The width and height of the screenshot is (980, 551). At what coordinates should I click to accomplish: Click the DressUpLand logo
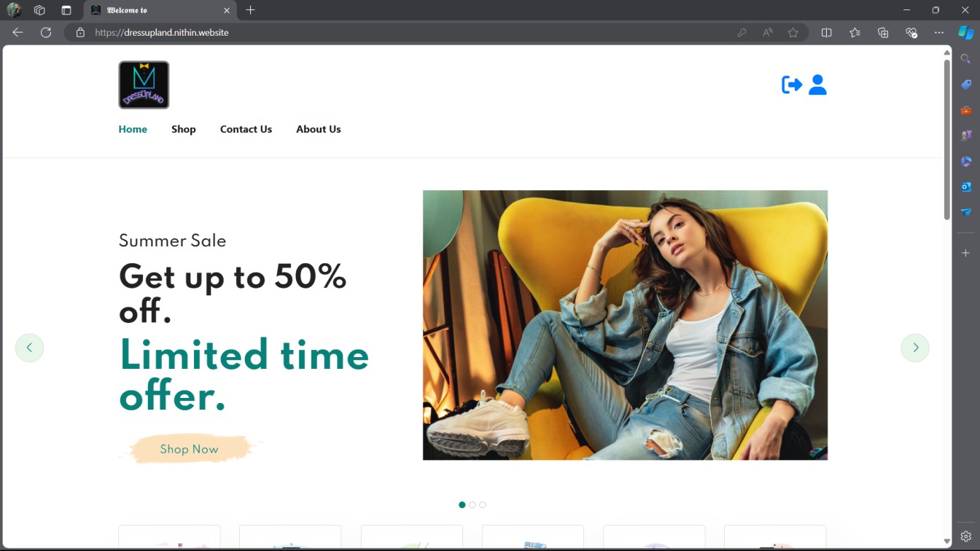point(144,85)
